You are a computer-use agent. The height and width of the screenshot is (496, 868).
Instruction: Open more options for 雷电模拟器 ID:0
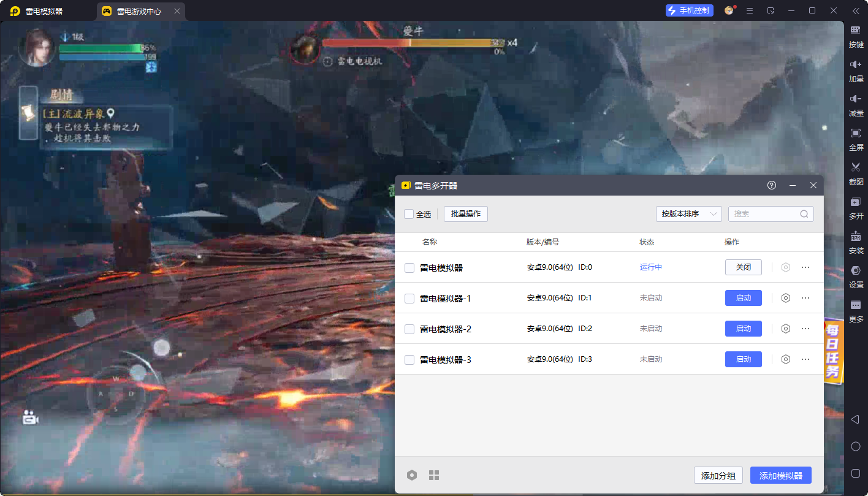[x=805, y=267]
